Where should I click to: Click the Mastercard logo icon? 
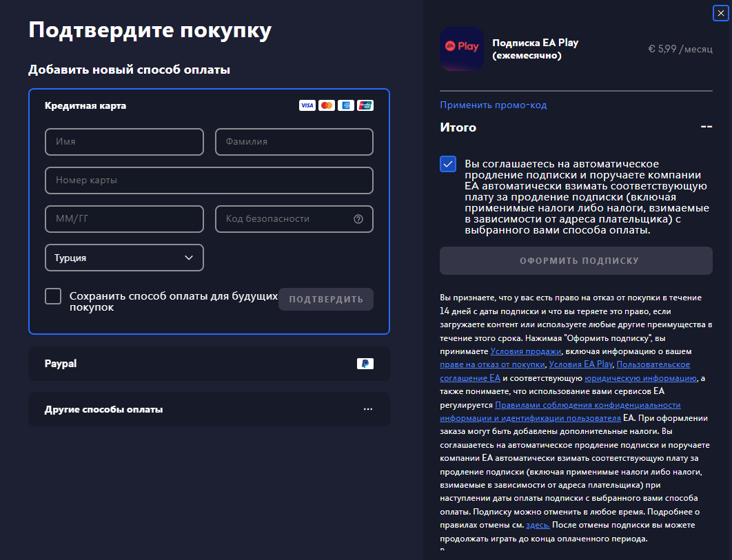click(327, 105)
